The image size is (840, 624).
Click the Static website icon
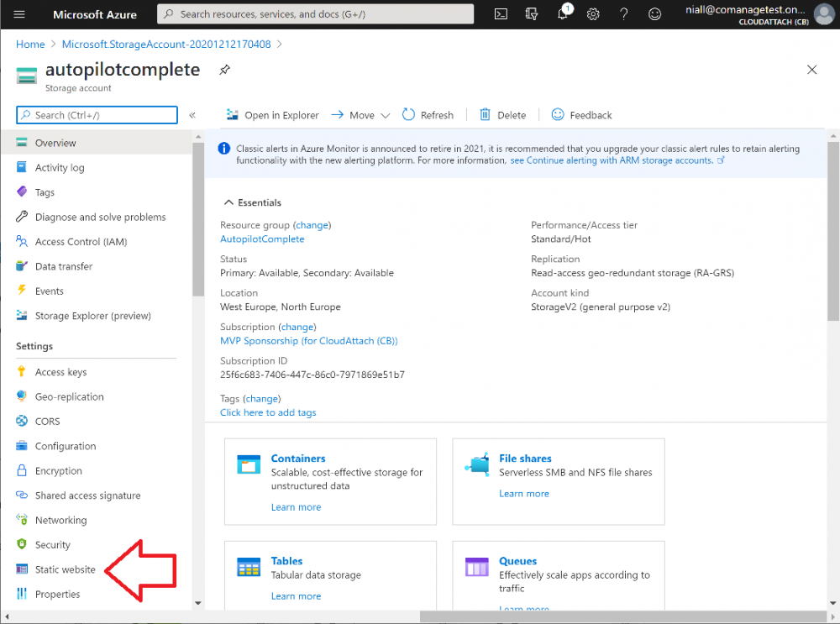click(x=22, y=569)
